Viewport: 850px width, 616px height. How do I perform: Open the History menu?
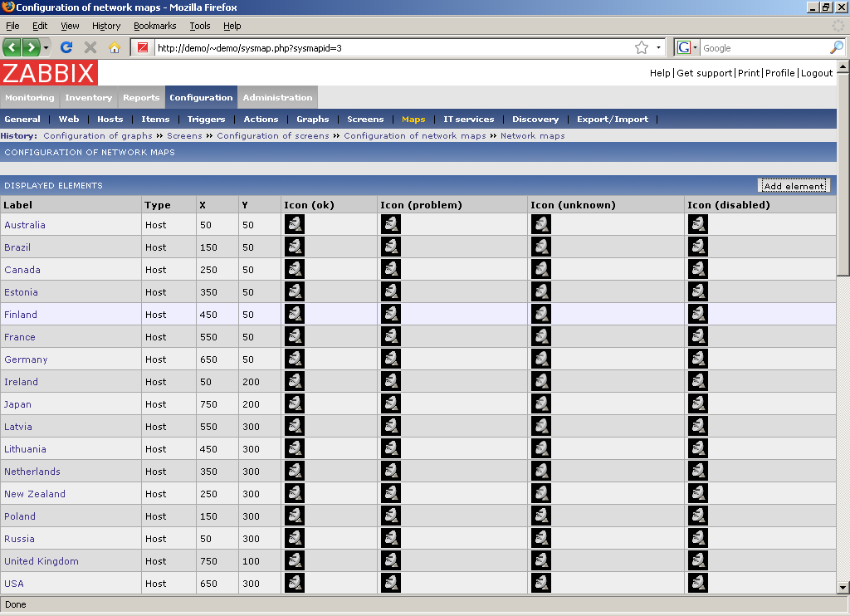106,26
